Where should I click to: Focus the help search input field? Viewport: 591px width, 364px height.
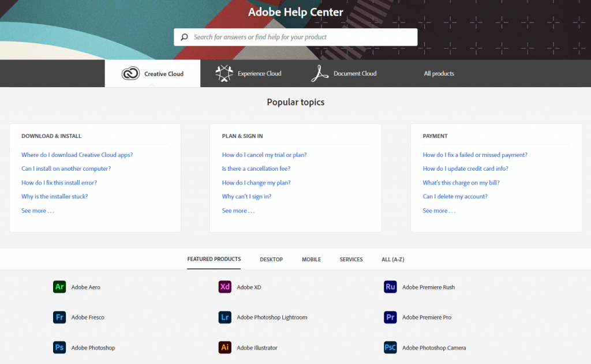tap(300, 37)
